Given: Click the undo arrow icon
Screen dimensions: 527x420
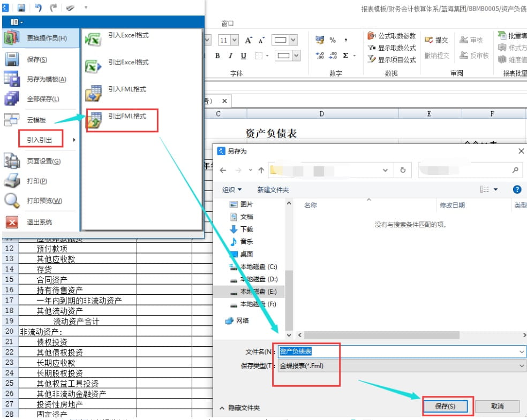Looking at the screenshot, I should point(38,8).
